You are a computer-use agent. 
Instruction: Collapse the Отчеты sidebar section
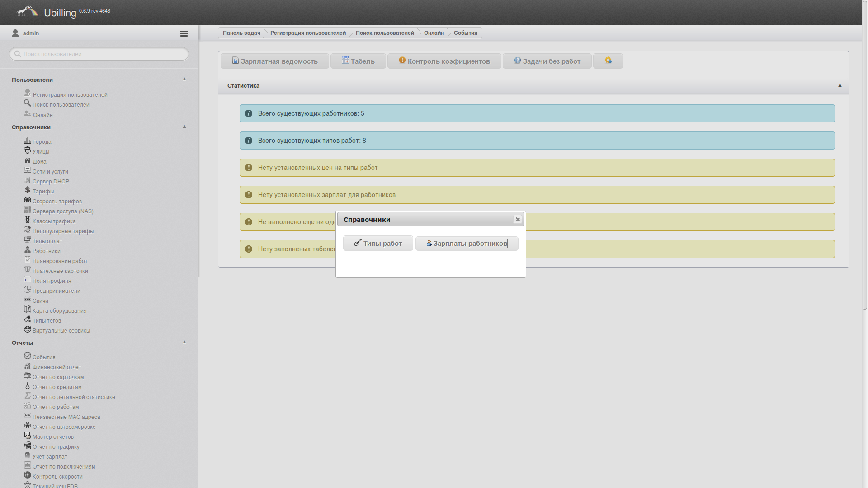point(184,342)
